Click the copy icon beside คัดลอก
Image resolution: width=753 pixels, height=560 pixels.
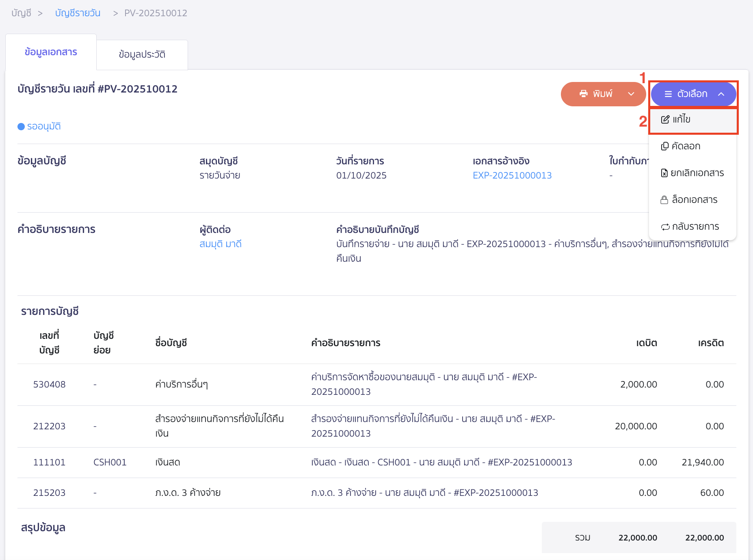point(664,146)
